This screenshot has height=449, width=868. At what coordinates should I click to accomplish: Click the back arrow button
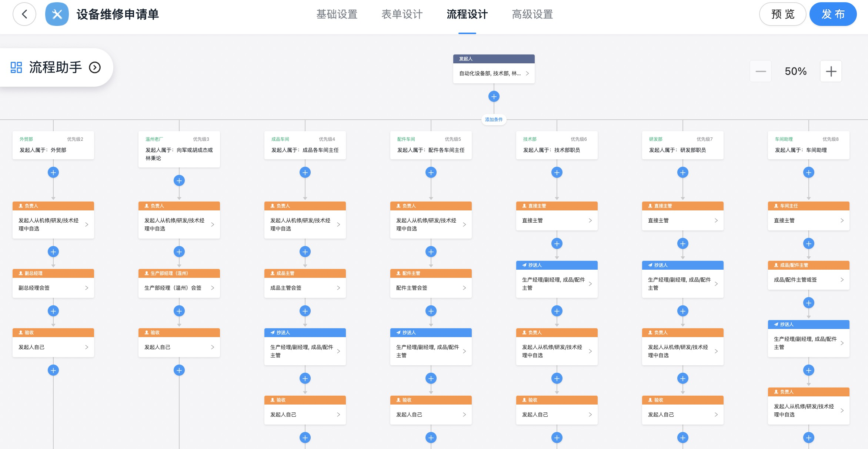24,14
